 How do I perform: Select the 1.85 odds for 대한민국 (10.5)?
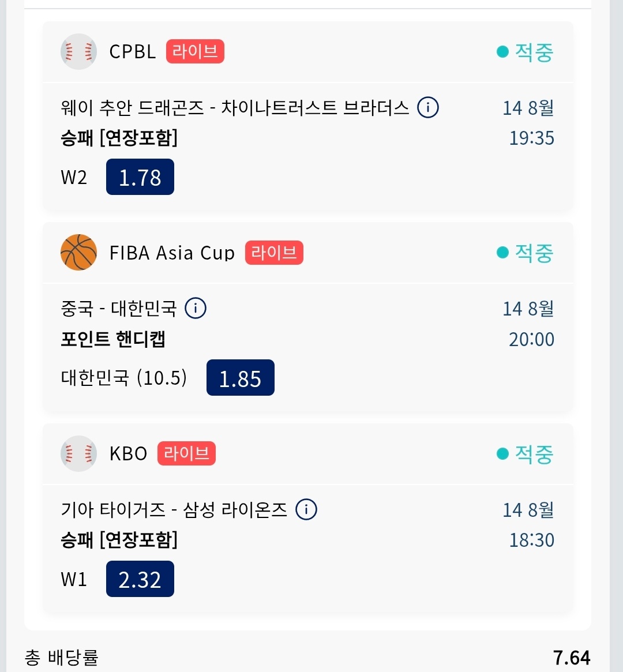pos(241,378)
